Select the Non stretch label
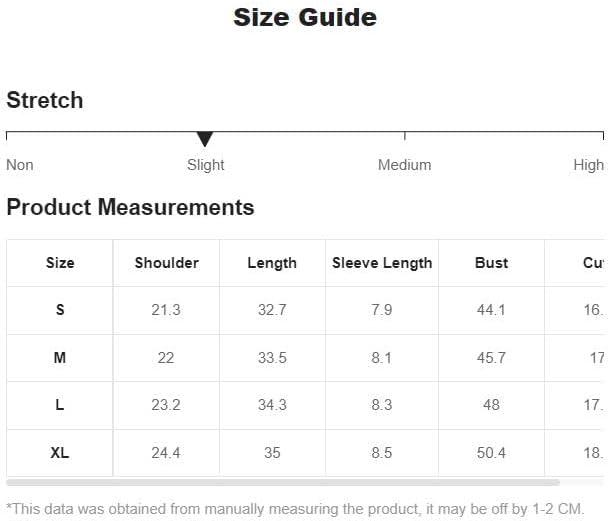 pyautogui.click(x=20, y=165)
